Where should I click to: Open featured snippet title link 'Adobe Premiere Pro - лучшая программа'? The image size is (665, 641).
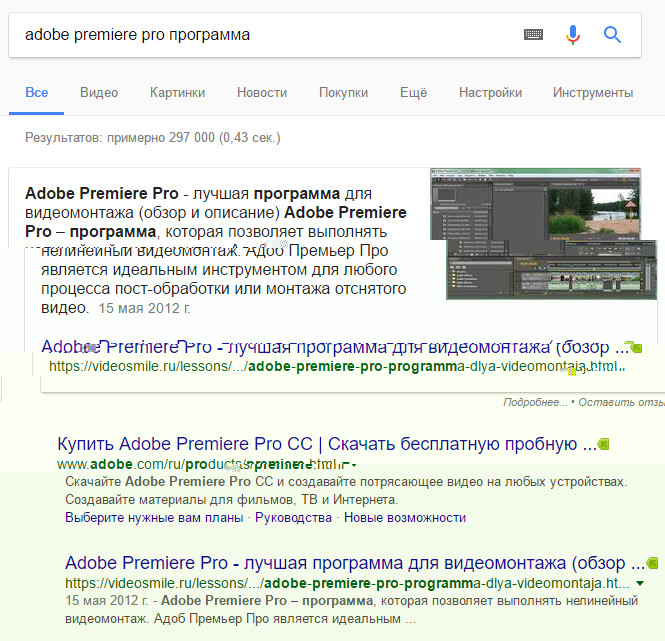[335, 347]
